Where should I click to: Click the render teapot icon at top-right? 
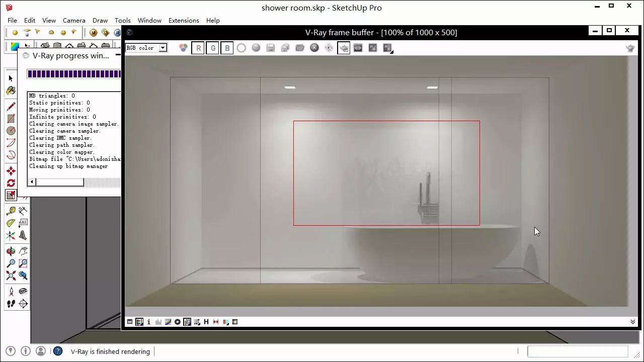(630, 48)
